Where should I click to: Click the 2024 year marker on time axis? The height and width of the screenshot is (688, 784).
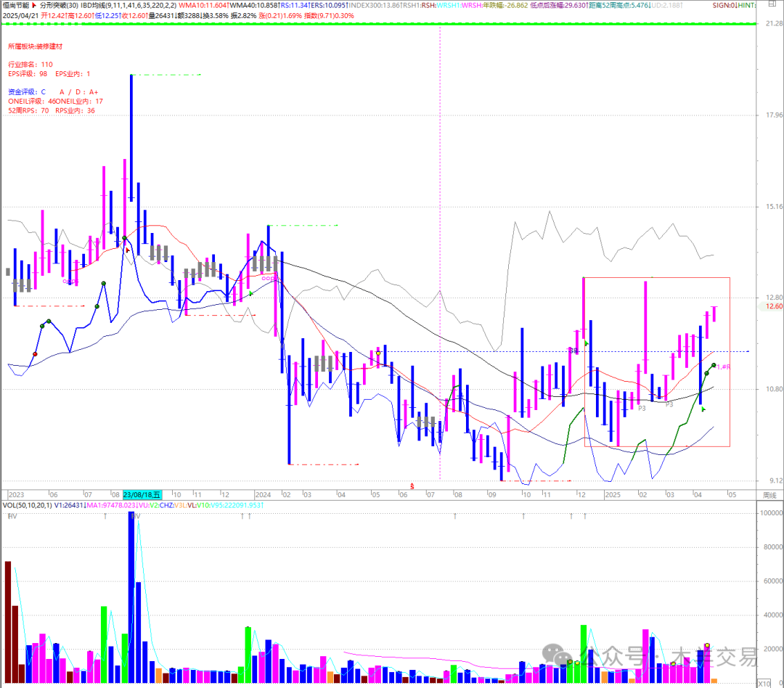(x=263, y=494)
